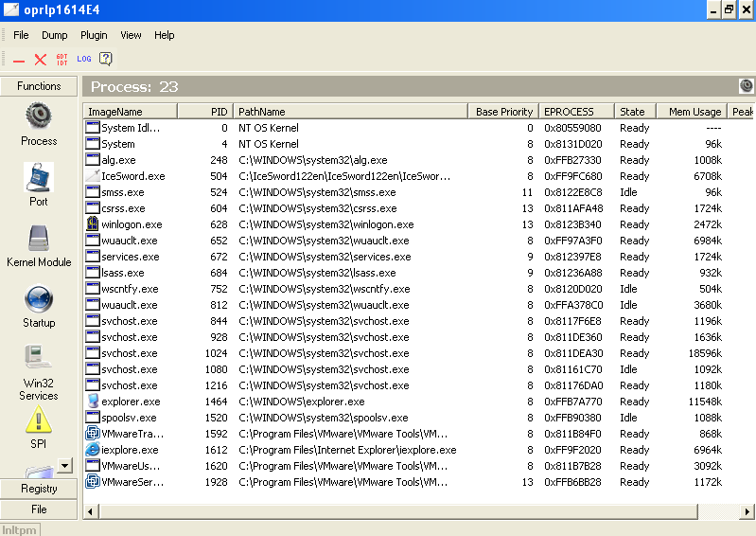Switch to the Registry sidebar tab
This screenshot has width=756, height=536.
[39, 489]
